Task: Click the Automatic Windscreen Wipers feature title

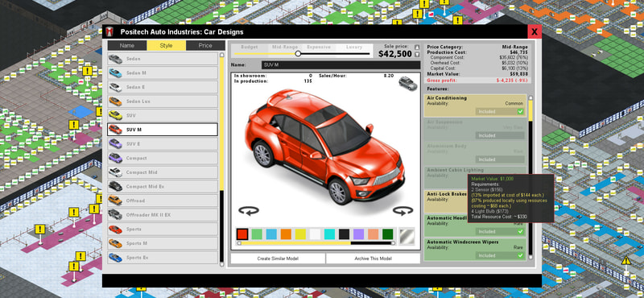Action: pos(462,242)
